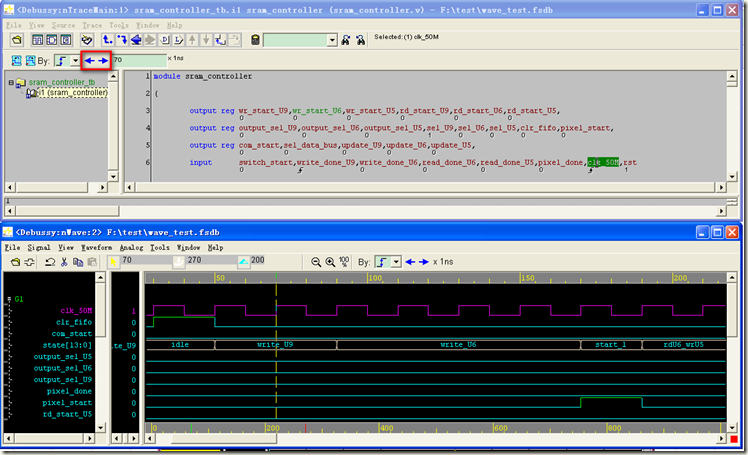
Task: Click the 200 mark on the overview ruler
Action: [272, 428]
